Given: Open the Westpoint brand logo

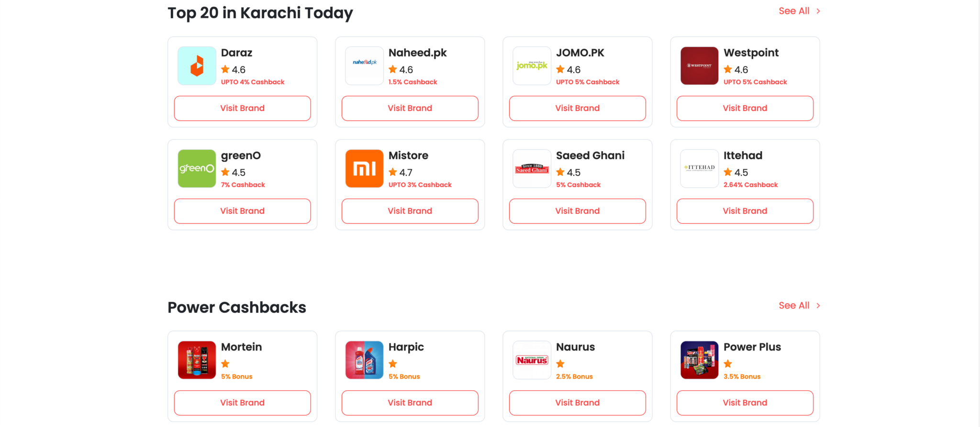Looking at the screenshot, I should point(699,66).
